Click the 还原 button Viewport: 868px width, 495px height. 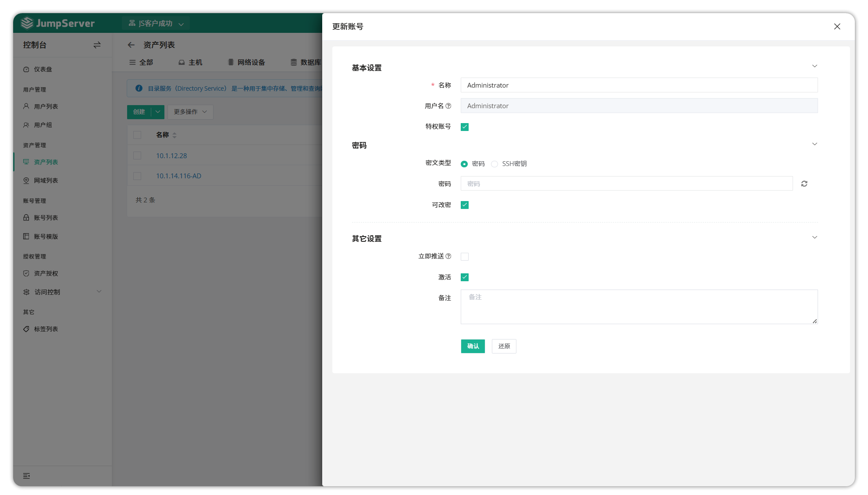point(504,346)
